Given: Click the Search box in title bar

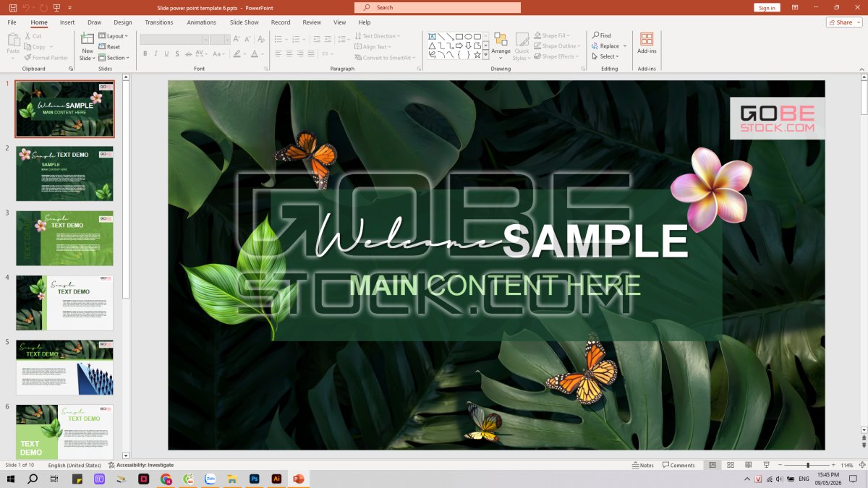Looking at the screenshot, I should point(438,7).
